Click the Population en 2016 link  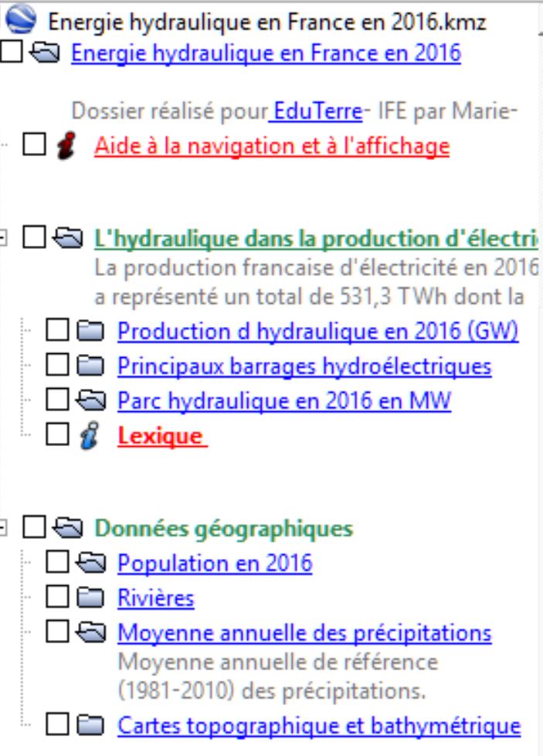point(214,564)
